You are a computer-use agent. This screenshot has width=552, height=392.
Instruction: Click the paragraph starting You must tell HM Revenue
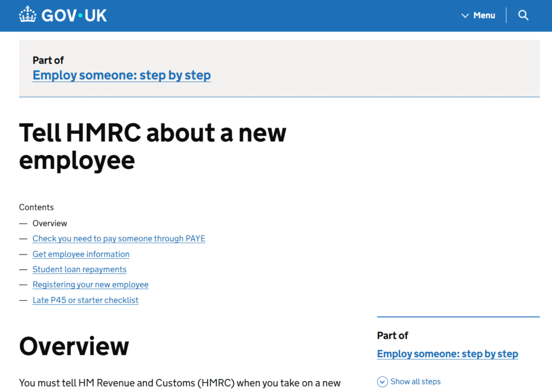(180, 383)
